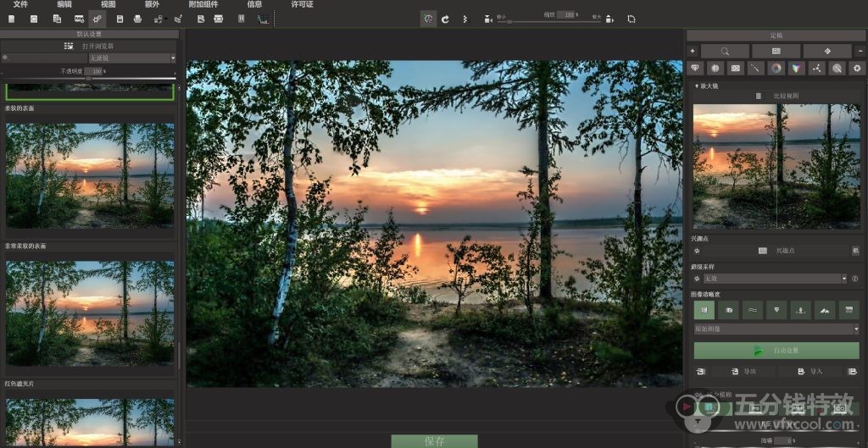
Task: Click the 兴趣点 button
Action: coord(776,251)
